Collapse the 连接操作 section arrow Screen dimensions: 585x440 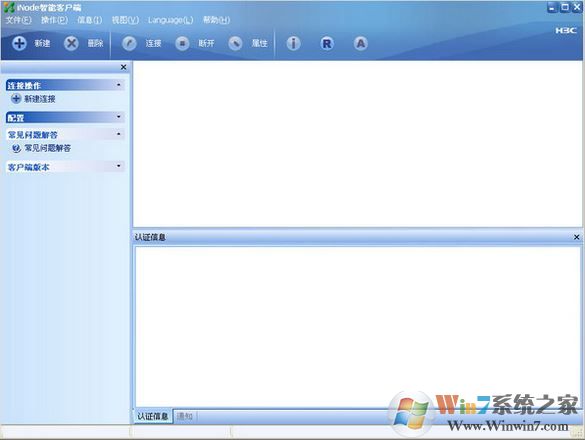pyautogui.click(x=119, y=85)
